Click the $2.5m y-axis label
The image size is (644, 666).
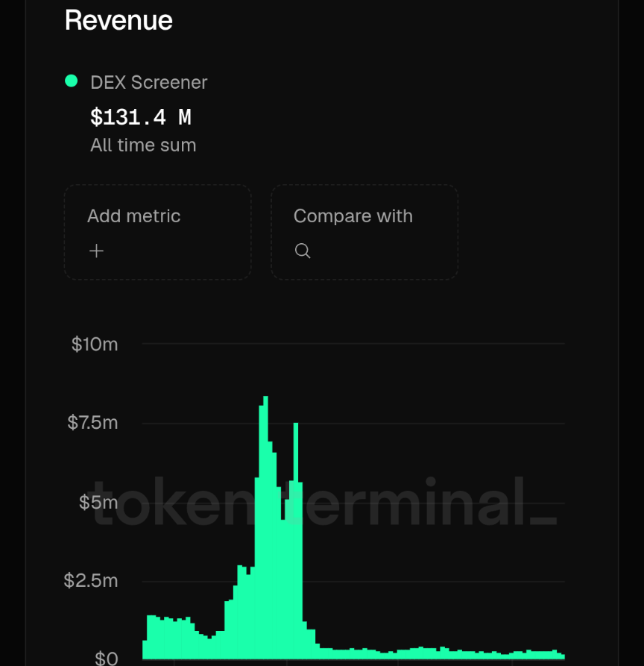91,581
